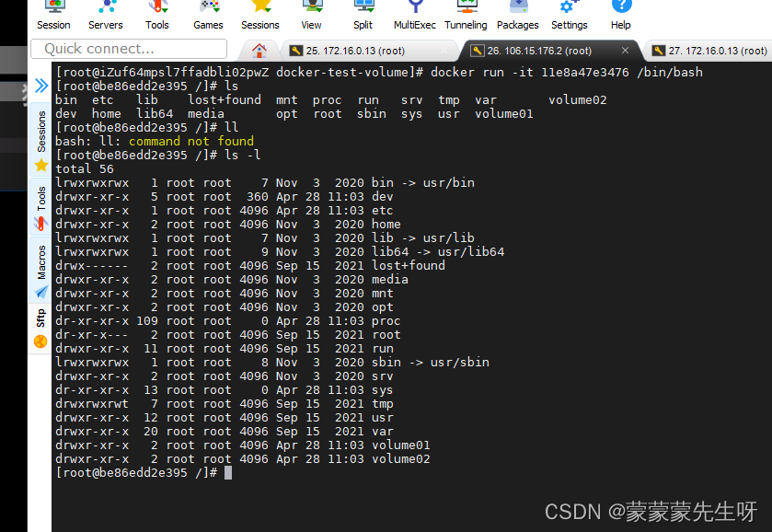Open the Sessions toolbar item
This screenshot has height=532, width=772.
pyautogui.click(x=260, y=16)
